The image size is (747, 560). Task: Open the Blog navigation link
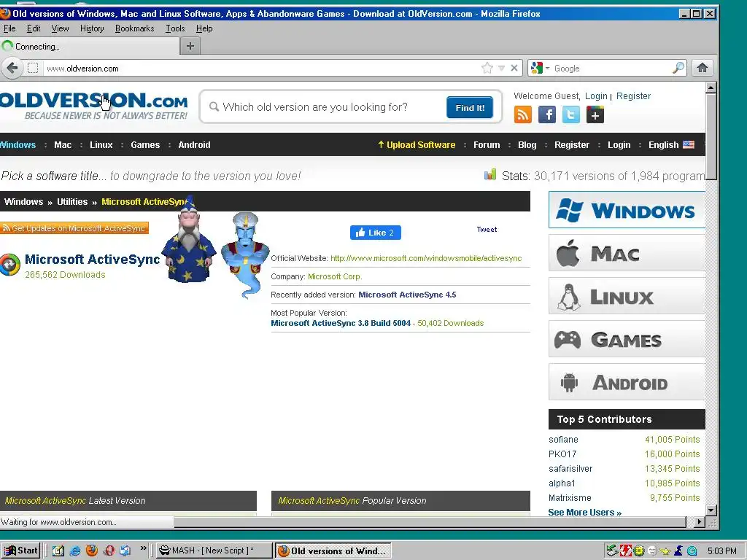(527, 145)
